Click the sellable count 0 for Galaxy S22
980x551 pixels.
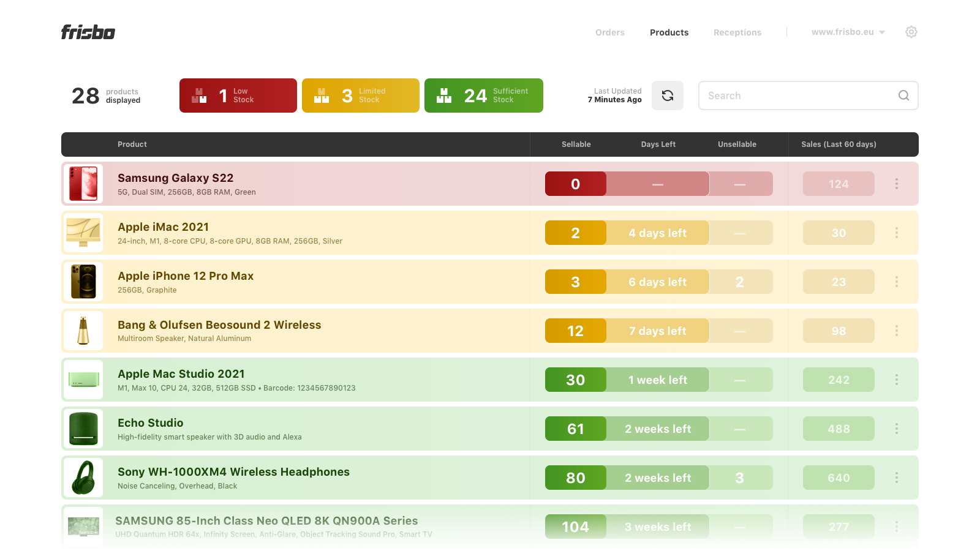pyautogui.click(x=576, y=184)
